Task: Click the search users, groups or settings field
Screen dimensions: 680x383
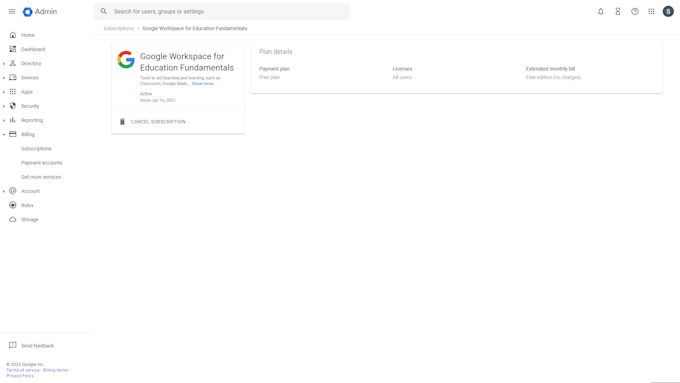Action: 222,11
